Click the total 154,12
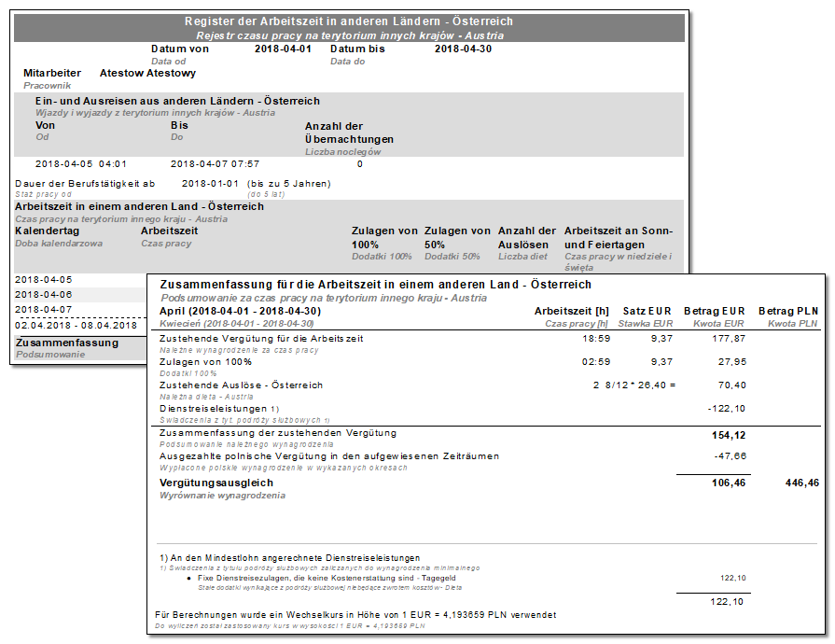The width and height of the screenshot is (835, 644). point(729,435)
